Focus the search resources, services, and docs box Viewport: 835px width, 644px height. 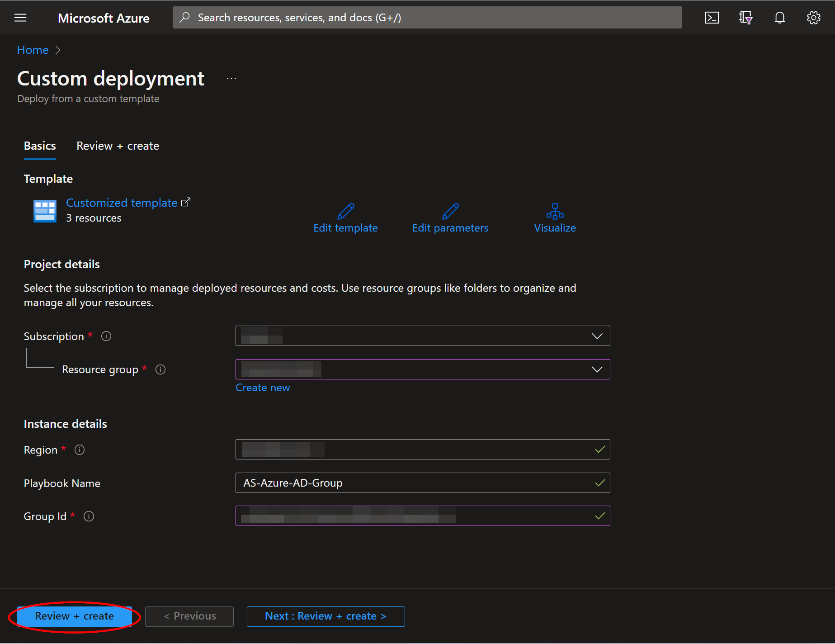[x=427, y=17]
